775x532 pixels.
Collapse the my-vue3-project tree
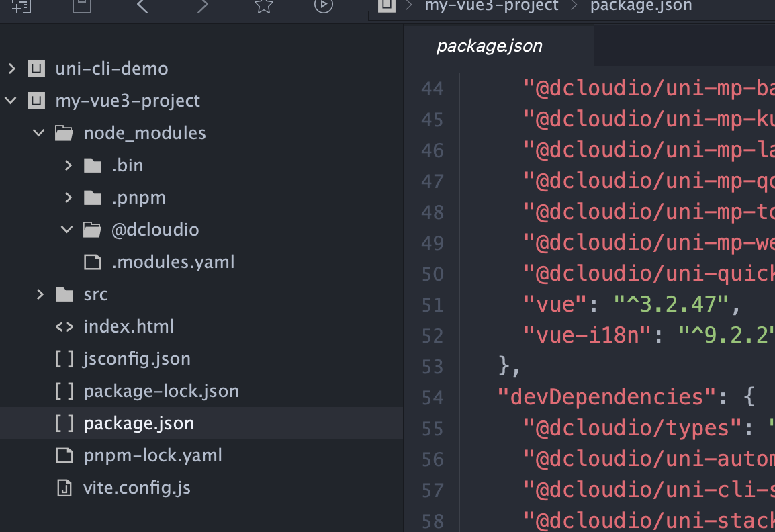click(11, 101)
